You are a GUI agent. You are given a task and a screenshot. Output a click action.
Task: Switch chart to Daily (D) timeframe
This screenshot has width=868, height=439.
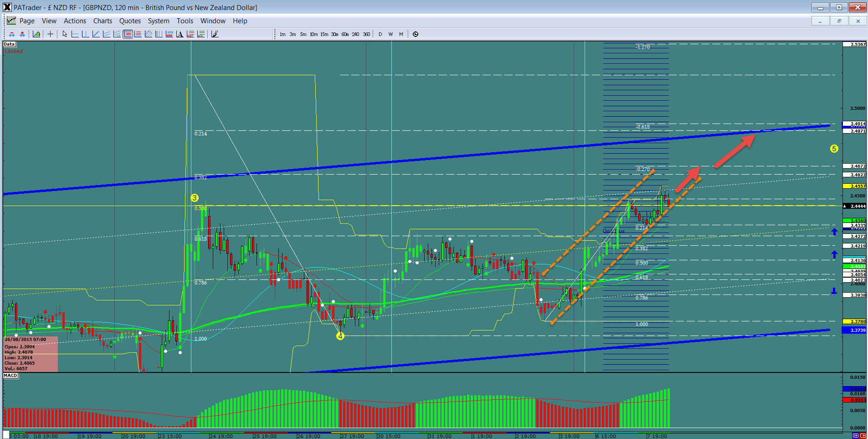coord(380,34)
